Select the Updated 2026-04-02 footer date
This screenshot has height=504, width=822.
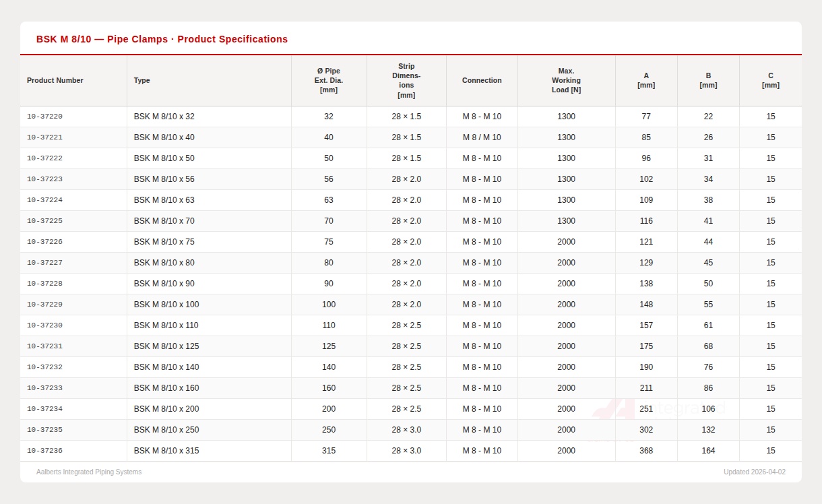755,472
